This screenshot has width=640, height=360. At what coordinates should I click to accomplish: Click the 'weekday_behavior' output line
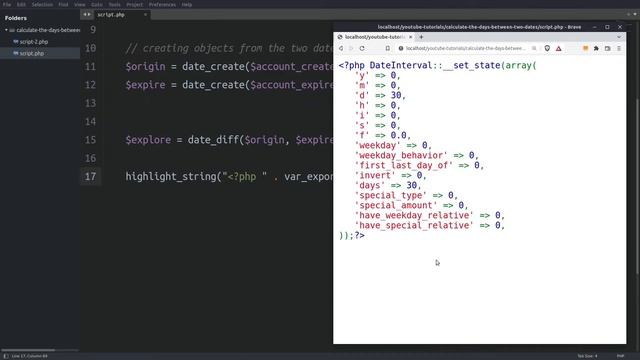coord(416,156)
